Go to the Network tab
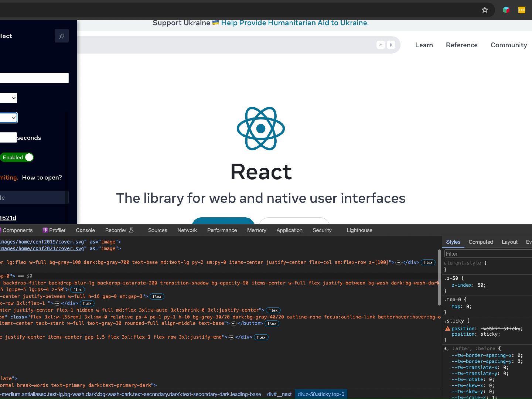This screenshot has width=532, height=399. (187, 230)
